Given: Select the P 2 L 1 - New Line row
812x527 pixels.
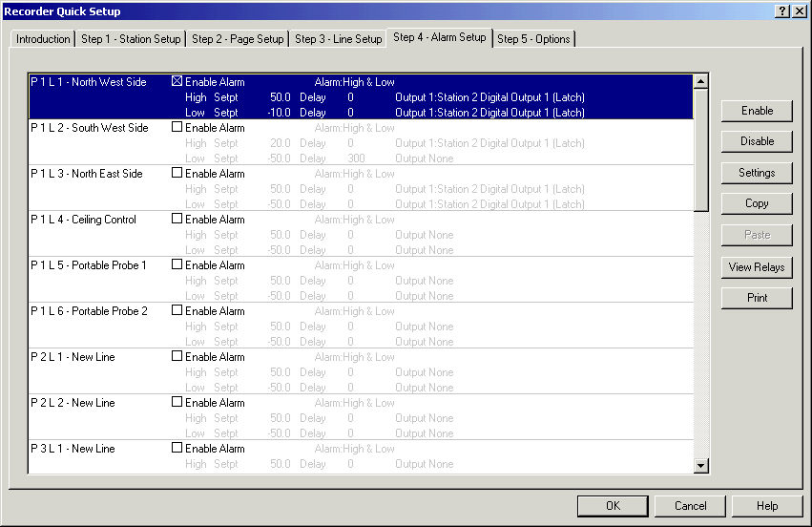Looking at the screenshot, I should (361, 371).
